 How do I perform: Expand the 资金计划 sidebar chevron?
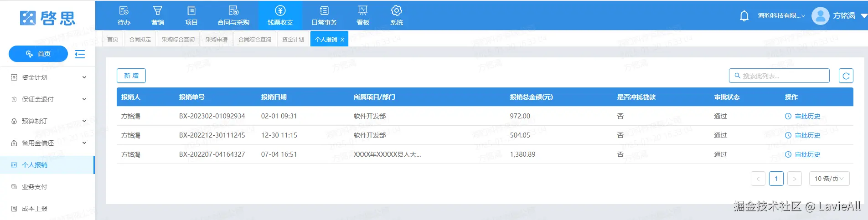coord(84,77)
